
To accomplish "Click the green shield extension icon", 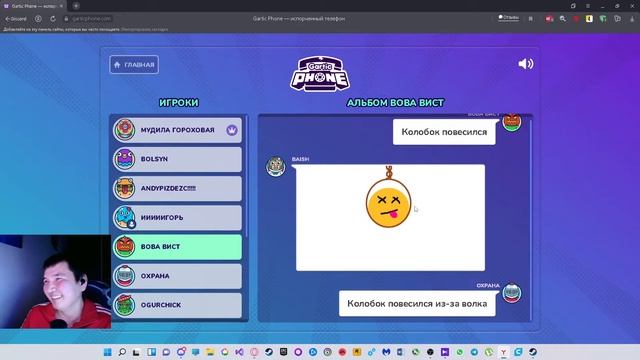I will (603, 19).
